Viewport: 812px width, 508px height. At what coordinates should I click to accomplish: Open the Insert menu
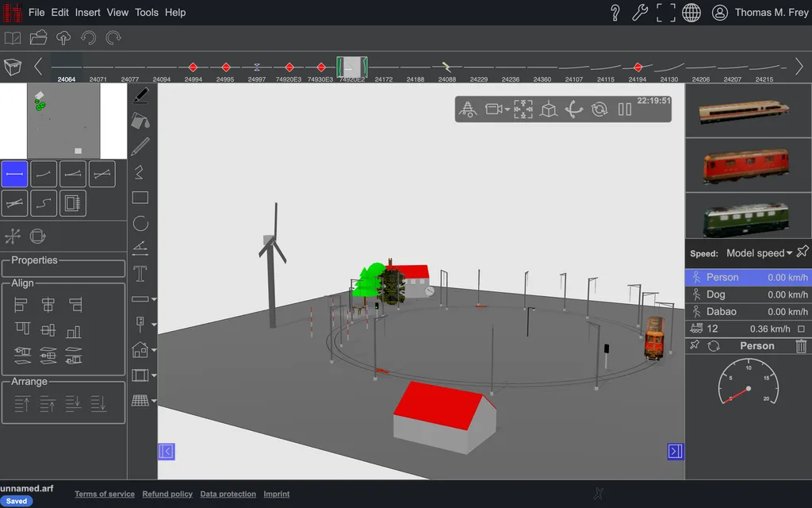click(87, 13)
